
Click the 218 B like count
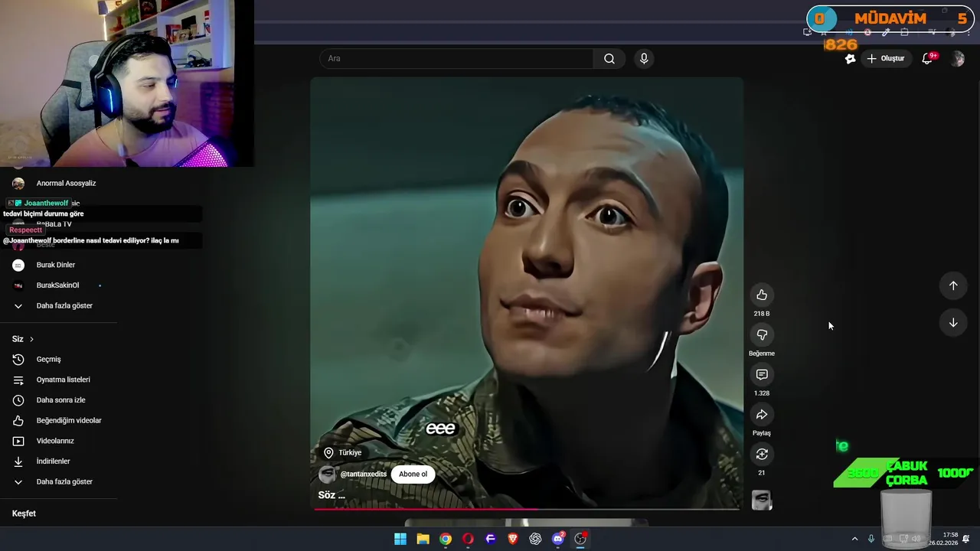tap(762, 314)
